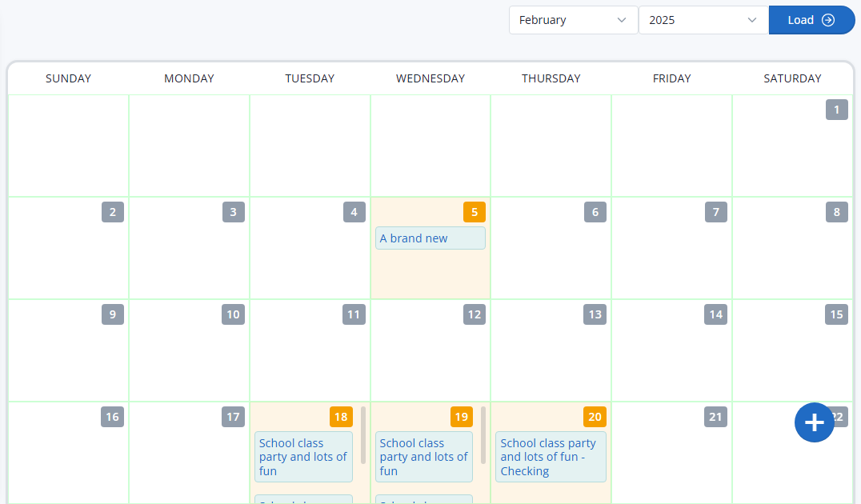Screen dimensions: 861x504
Task: Select the Sunday column header
Action: tap(68, 78)
